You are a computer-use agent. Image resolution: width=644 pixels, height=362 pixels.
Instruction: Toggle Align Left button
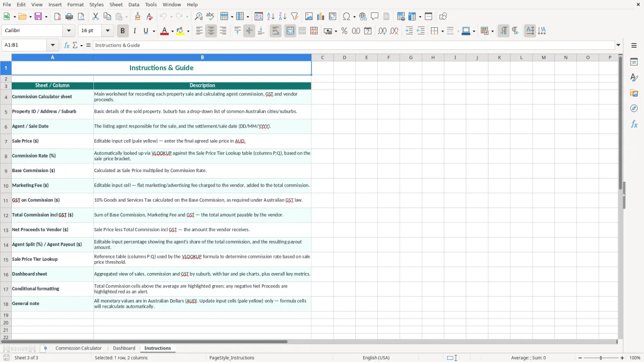[x=199, y=31]
